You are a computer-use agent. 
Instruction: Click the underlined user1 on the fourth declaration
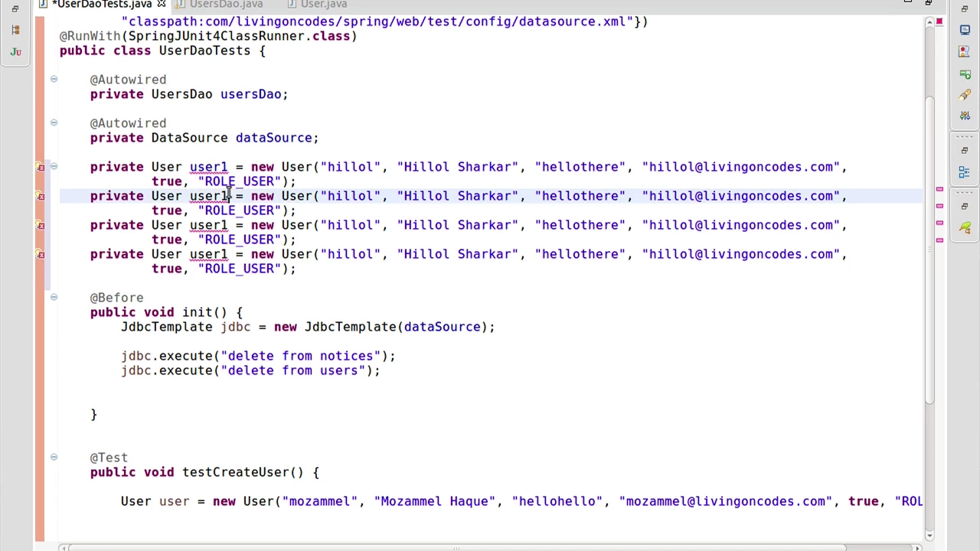208,254
